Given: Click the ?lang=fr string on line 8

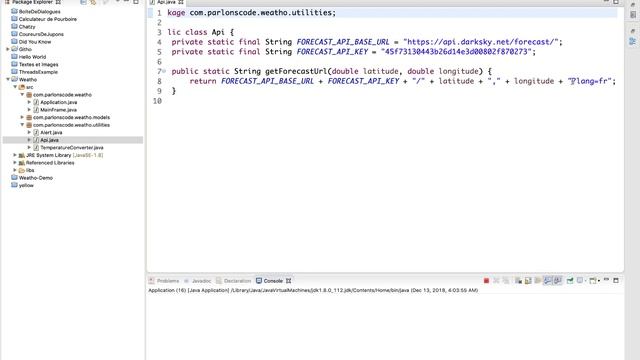Looking at the screenshot, I should click(589, 81).
